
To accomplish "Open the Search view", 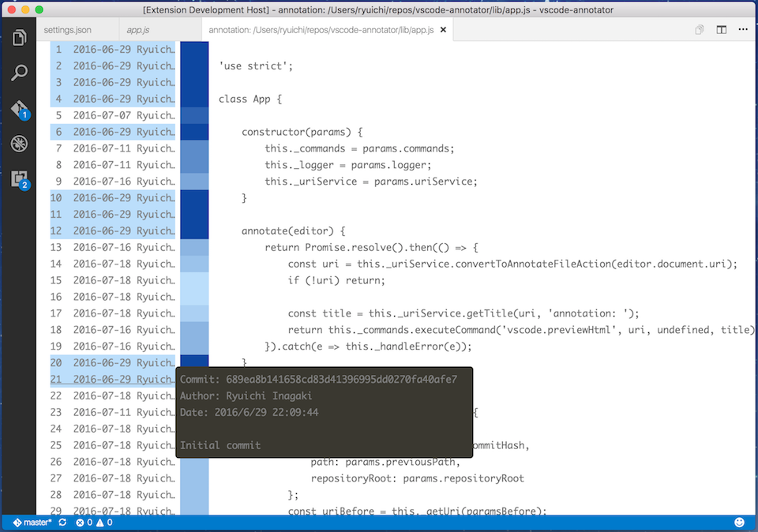I will click(19, 72).
